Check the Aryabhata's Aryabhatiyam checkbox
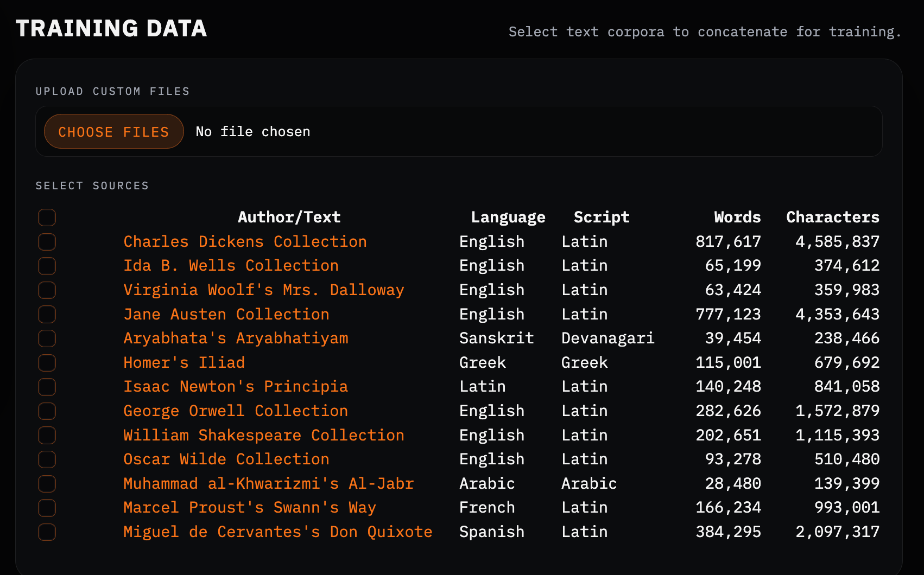Viewport: 924px width, 575px height. (47, 338)
